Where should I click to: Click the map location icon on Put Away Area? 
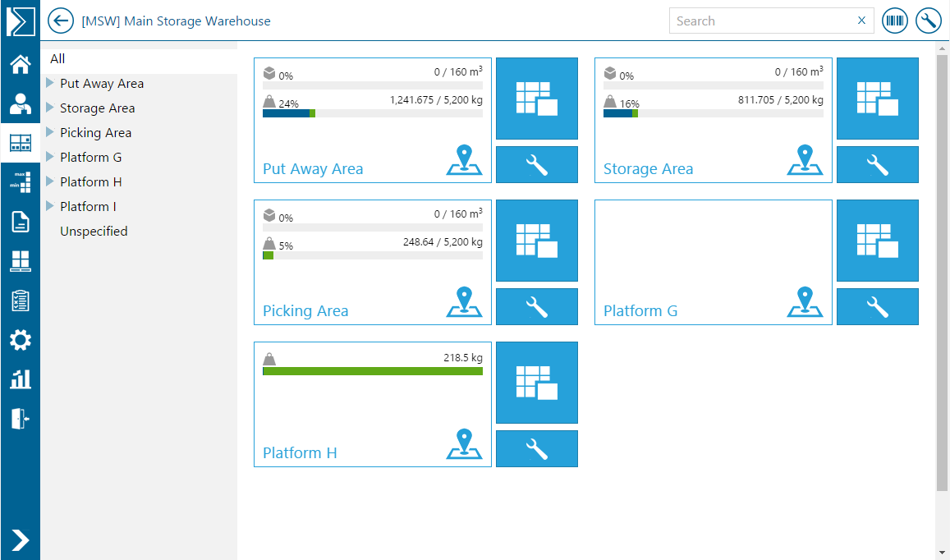(465, 161)
